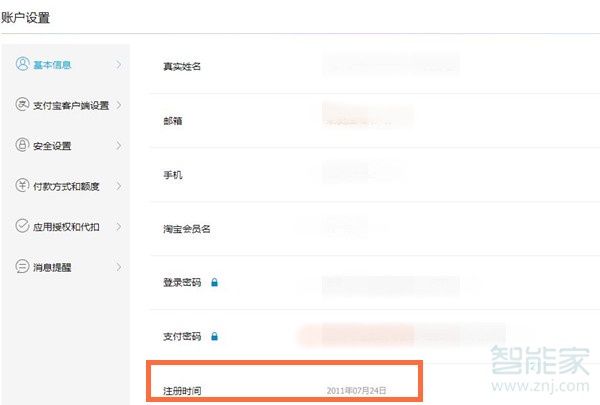Expand the 付款方式和额度 chevron arrow
The width and height of the screenshot is (600, 405).
[119, 186]
